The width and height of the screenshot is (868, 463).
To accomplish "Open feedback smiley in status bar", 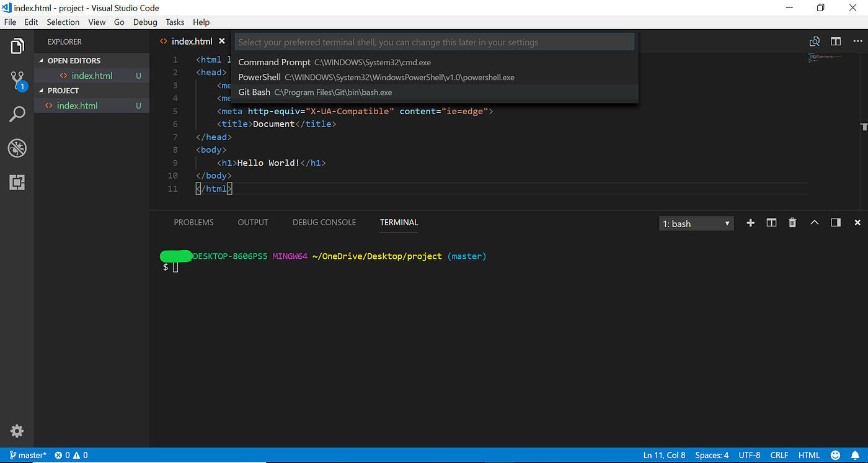I will tap(835, 455).
